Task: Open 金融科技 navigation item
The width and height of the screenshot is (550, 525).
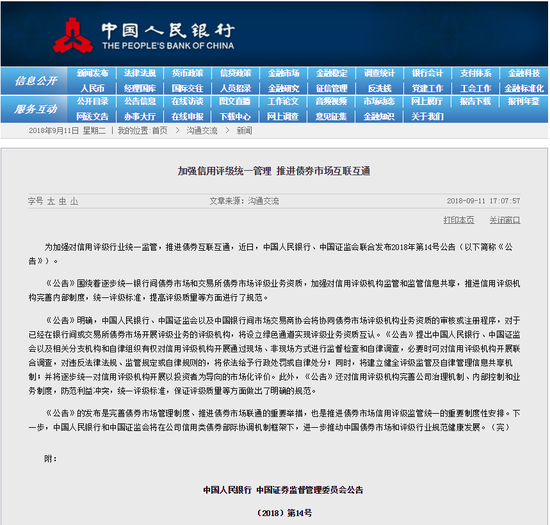Action: 524,73
